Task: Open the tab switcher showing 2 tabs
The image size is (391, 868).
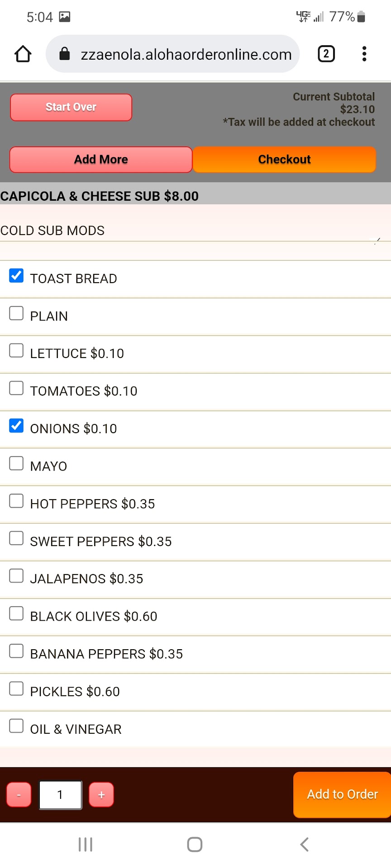Action: click(326, 54)
